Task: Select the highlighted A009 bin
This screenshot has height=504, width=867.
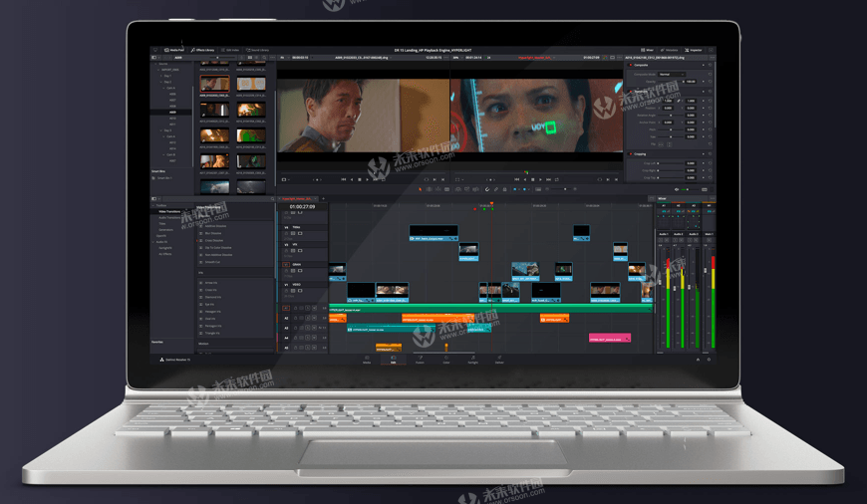Action: (x=171, y=113)
